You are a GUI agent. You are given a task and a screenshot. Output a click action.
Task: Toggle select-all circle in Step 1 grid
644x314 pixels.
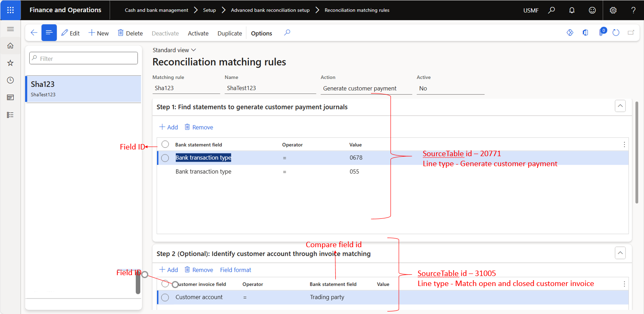click(165, 144)
